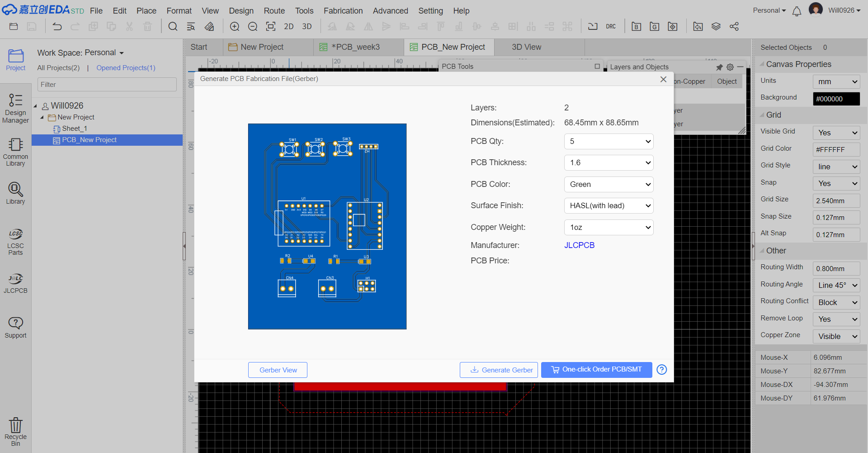The width and height of the screenshot is (868, 453).
Task: Open the JLCPCB sidebar icon
Action: click(15, 283)
